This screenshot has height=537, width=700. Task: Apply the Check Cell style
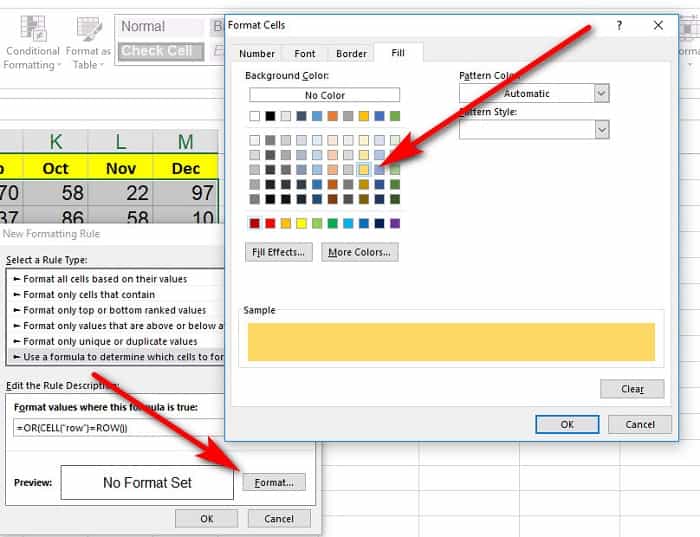point(157,51)
